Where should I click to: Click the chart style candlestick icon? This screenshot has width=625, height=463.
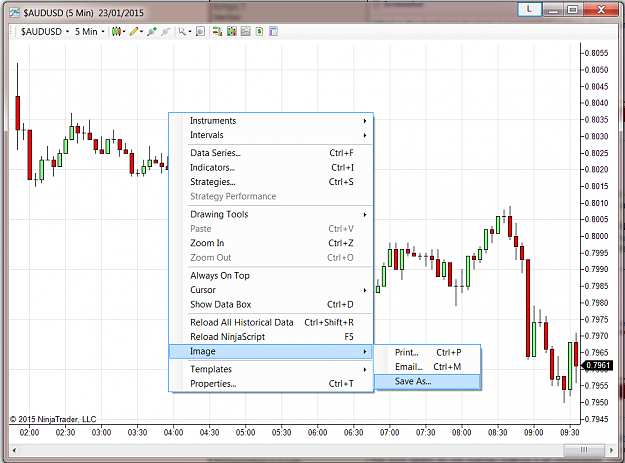tap(116, 31)
